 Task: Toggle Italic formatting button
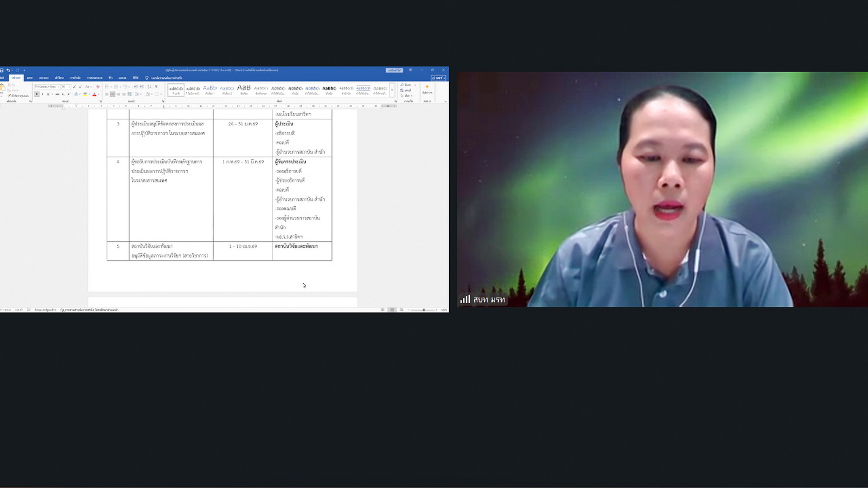click(x=42, y=94)
